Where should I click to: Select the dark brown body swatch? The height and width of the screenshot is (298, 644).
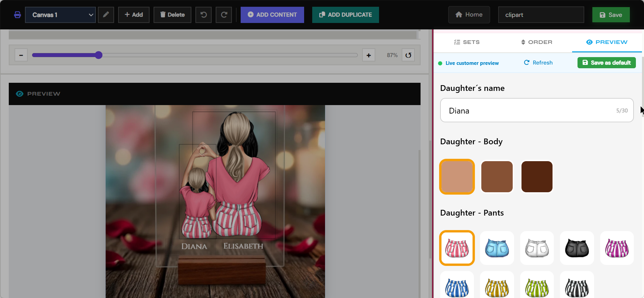tap(537, 177)
